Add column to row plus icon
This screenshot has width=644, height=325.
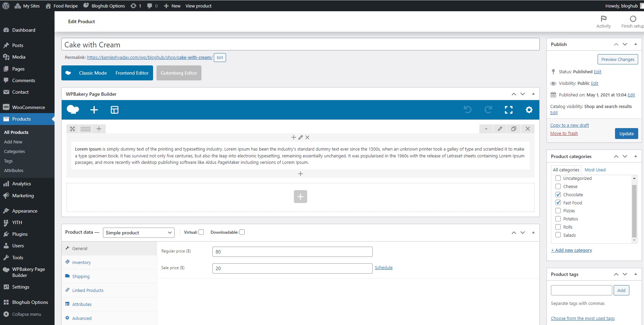tap(99, 129)
